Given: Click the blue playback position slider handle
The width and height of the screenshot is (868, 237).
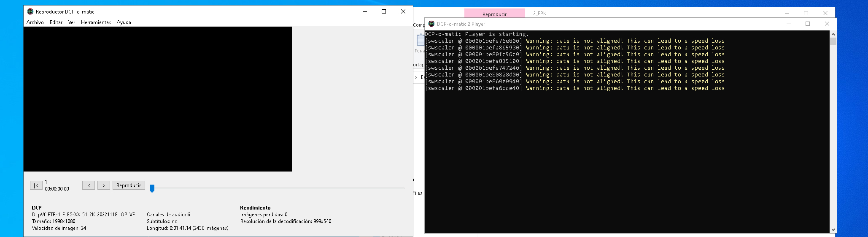Looking at the screenshot, I should point(152,188).
